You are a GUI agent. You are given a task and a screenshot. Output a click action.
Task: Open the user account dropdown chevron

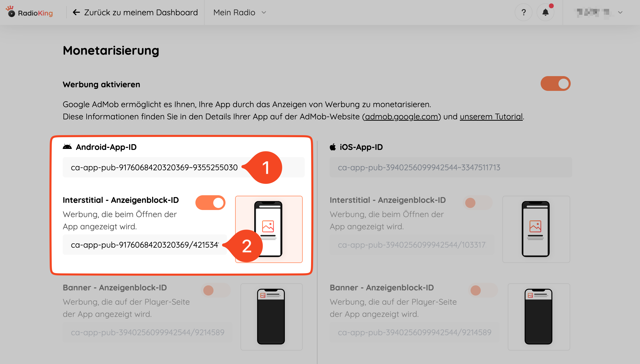click(x=620, y=12)
